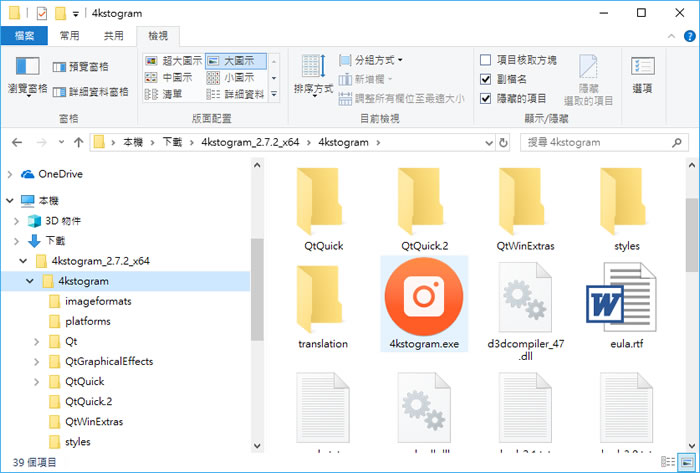Refresh the current folder view
This screenshot has height=473, width=700.
(x=503, y=143)
